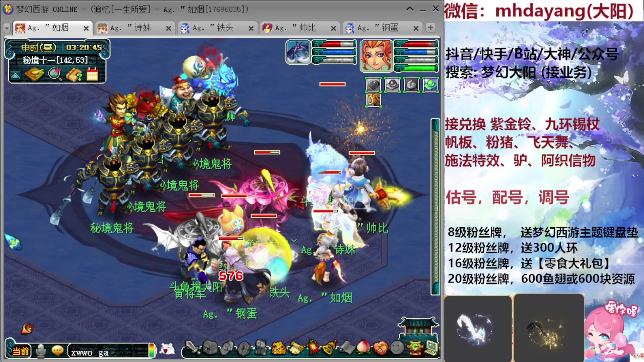Click the white feather effect thumbnail

[478, 328]
